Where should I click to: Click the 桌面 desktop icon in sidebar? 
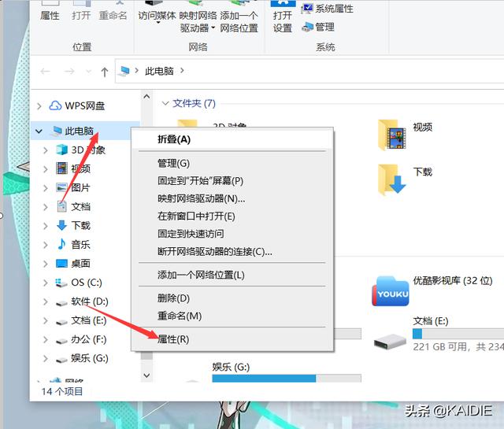61,263
